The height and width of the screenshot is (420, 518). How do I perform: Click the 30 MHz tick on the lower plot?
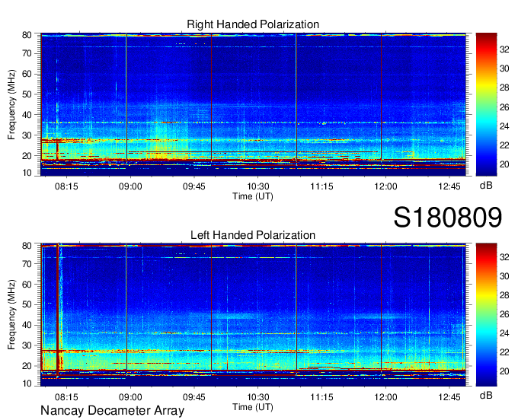[27, 345]
